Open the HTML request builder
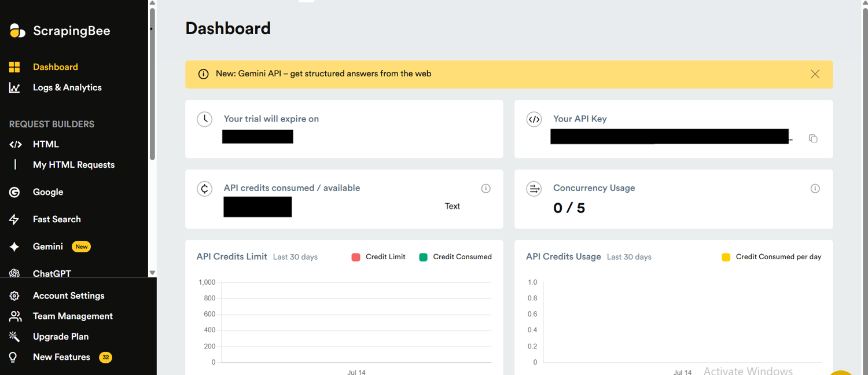This screenshot has width=868, height=375. pyautogui.click(x=46, y=145)
